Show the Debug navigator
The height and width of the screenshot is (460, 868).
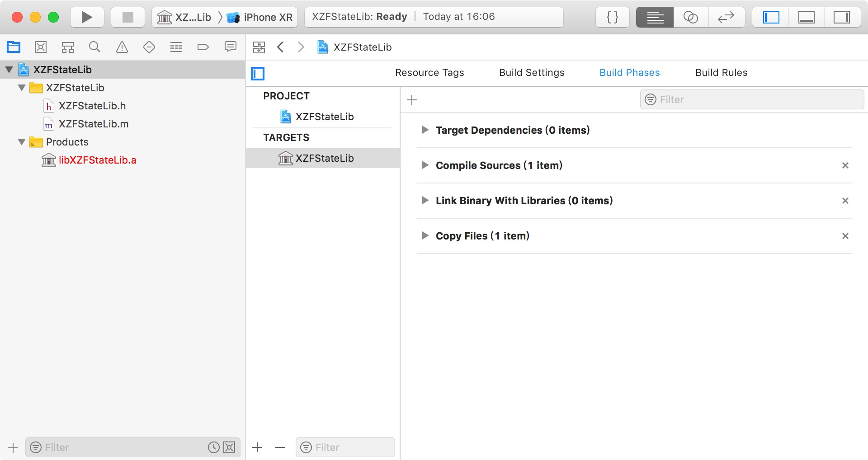tap(176, 47)
